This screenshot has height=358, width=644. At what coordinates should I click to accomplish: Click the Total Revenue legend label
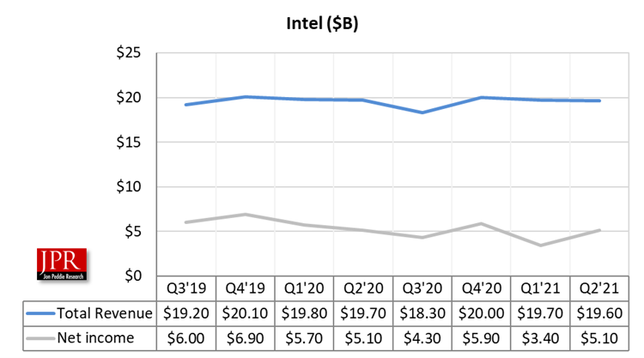pos(104,313)
